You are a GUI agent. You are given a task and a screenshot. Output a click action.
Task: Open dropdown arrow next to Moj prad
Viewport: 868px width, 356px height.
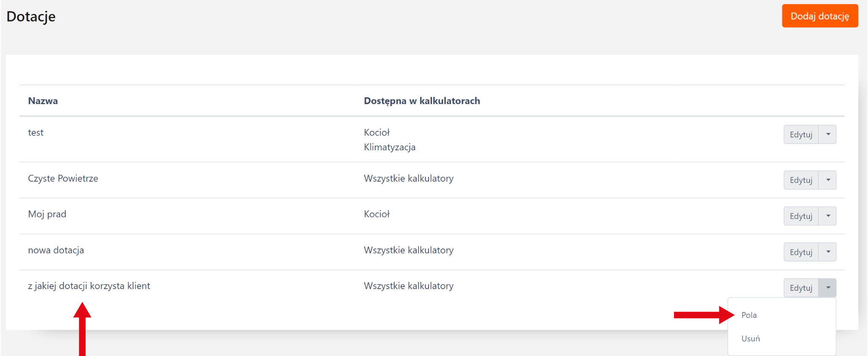(828, 216)
